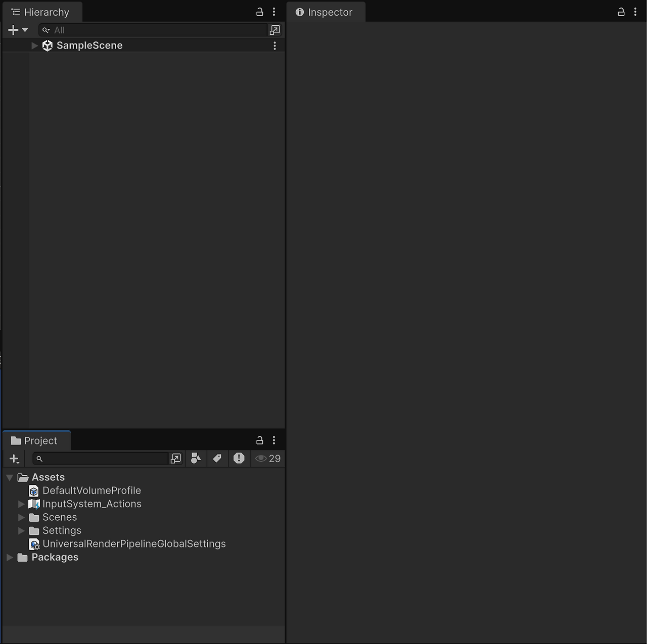Open the Search by Type filter
Viewport: 647px width, 644px height.
[196, 459]
